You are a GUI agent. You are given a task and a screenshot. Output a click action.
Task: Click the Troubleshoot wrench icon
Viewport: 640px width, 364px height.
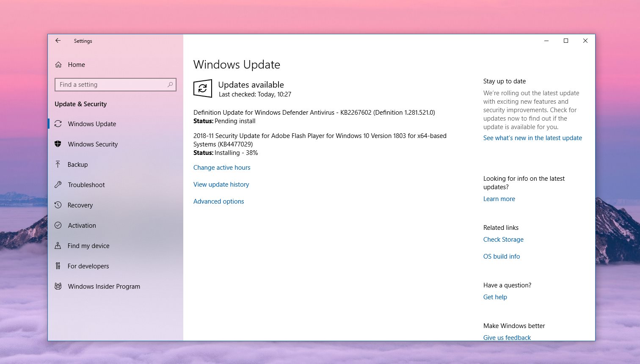[x=58, y=185]
